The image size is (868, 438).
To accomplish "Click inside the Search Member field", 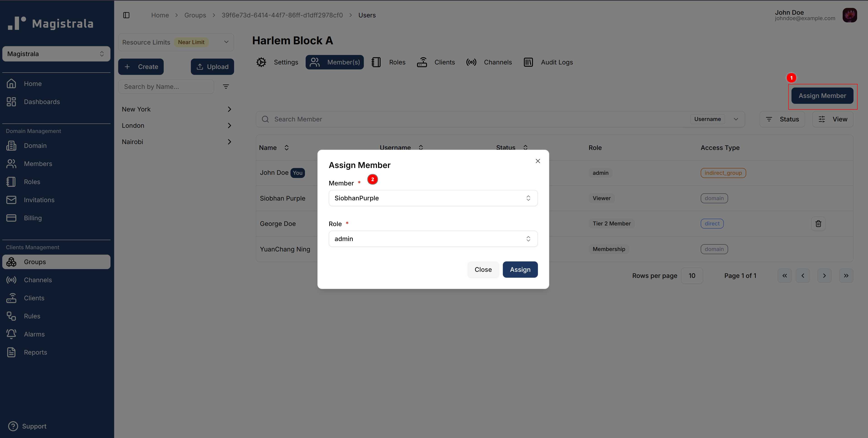I will coord(371,119).
